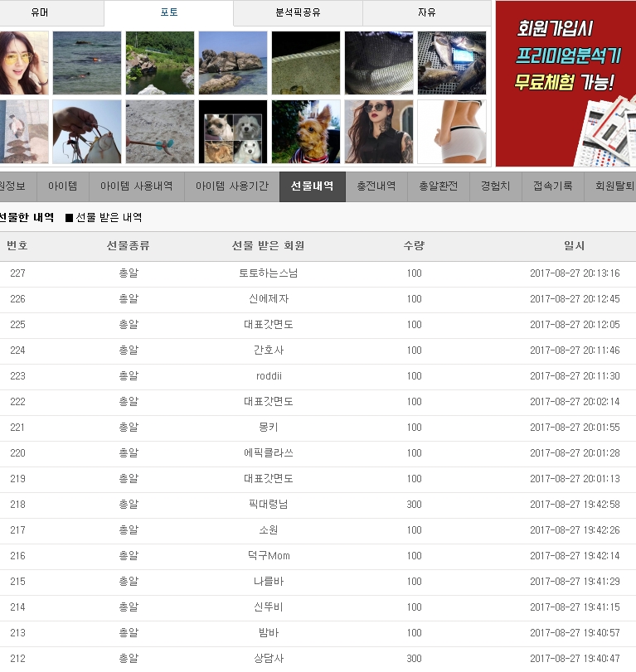Open the sand with toy thumbnail
Screen dimensions: 636x672
tap(160, 132)
